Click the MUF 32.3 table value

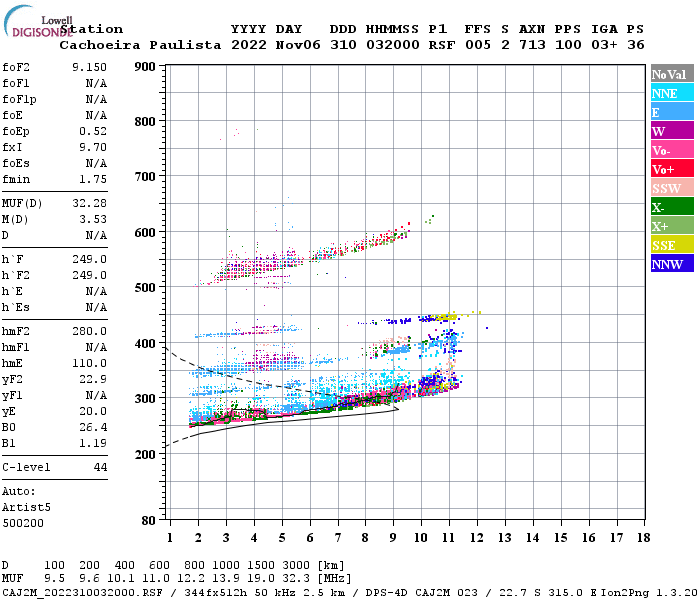(296, 579)
